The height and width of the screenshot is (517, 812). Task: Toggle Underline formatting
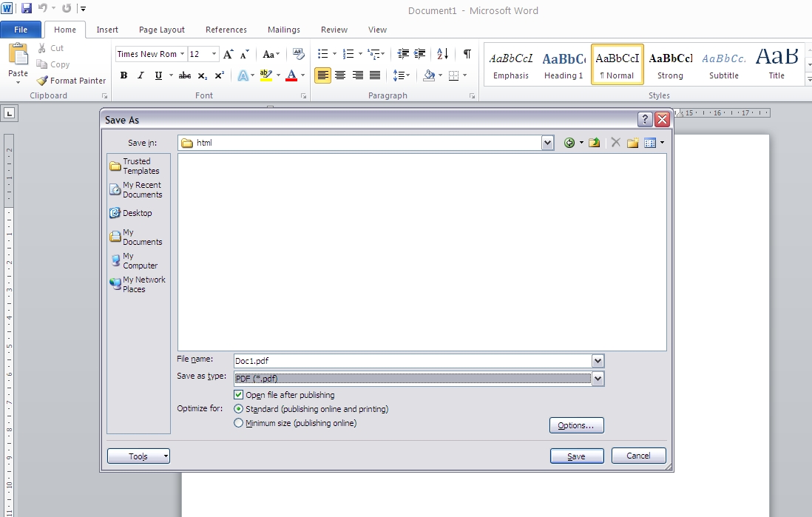pyautogui.click(x=158, y=75)
